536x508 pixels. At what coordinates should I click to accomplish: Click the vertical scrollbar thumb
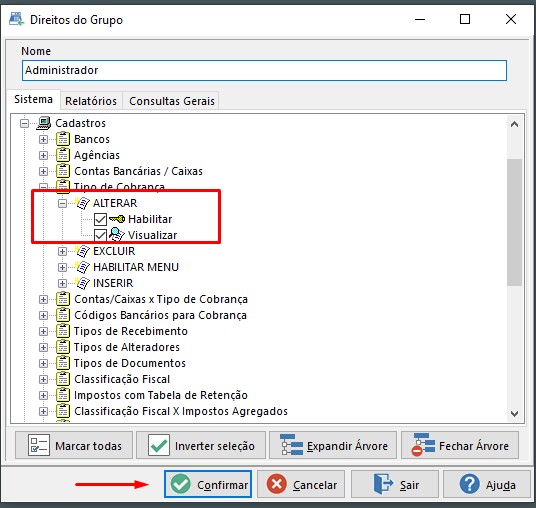click(x=514, y=222)
